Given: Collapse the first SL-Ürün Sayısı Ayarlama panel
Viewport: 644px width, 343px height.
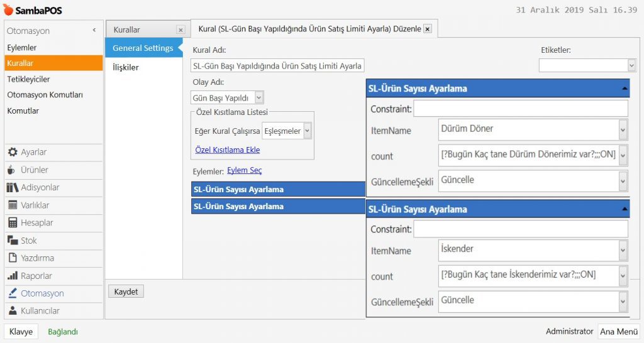Looking at the screenshot, I should [x=624, y=89].
